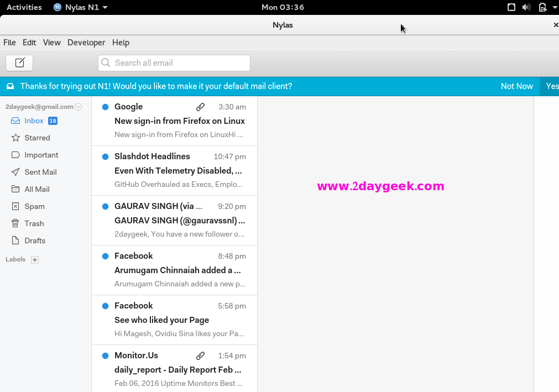Select the Drafts folder

pyautogui.click(x=35, y=241)
